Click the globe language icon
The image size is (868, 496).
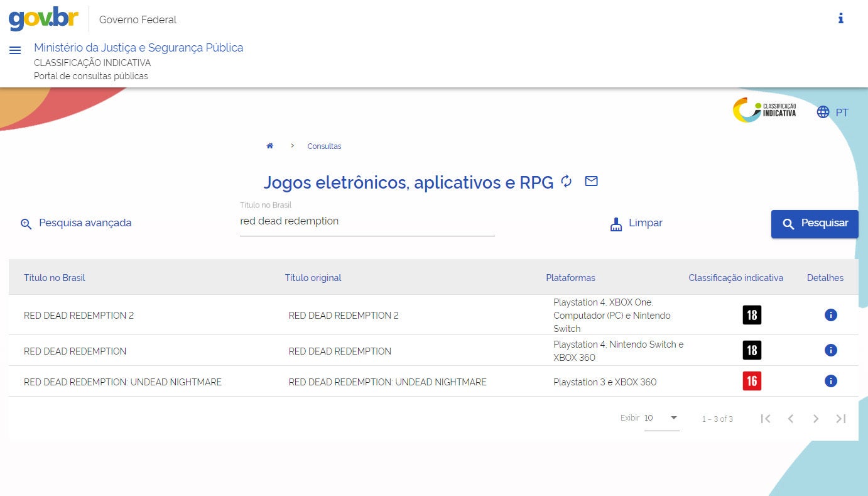(x=823, y=113)
